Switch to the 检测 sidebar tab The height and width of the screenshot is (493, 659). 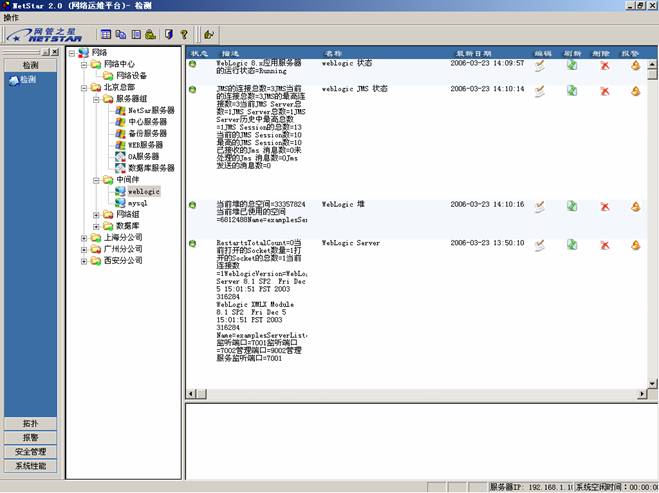pyautogui.click(x=30, y=65)
